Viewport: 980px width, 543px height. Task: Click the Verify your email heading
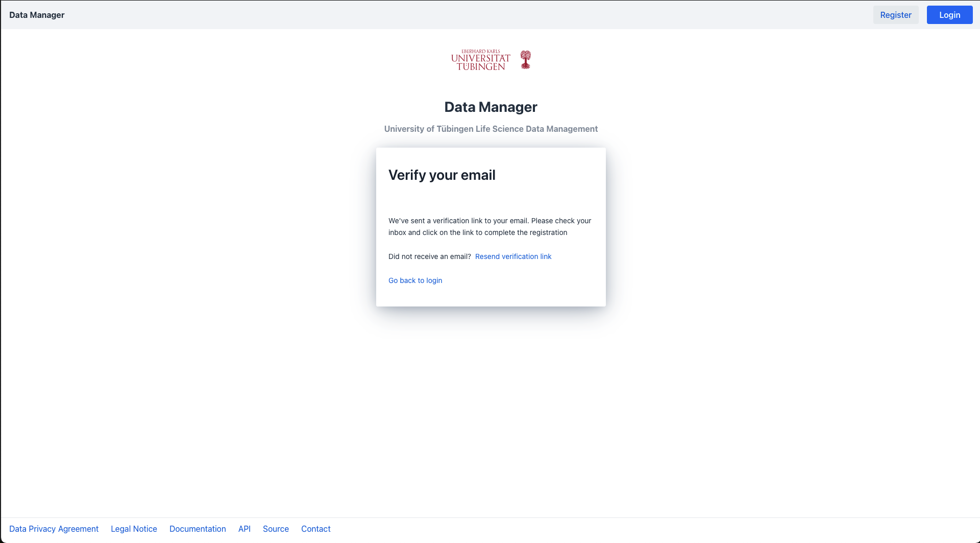(442, 175)
